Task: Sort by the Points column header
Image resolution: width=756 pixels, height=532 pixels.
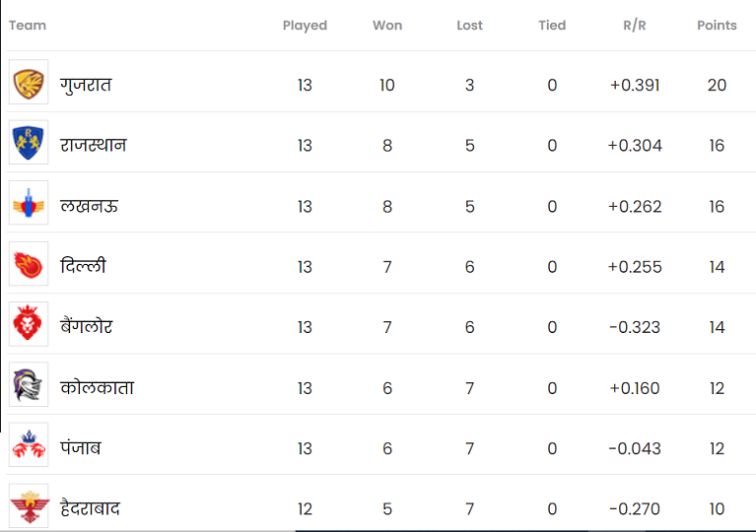Action: point(717,25)
